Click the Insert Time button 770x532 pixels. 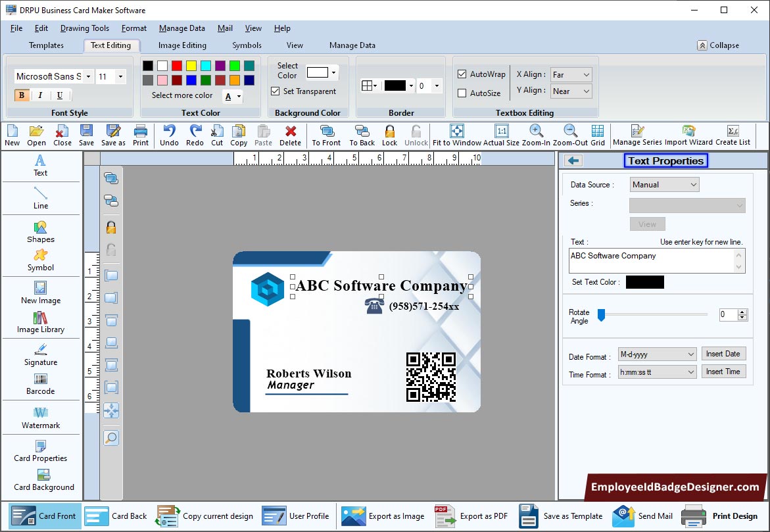723,372
